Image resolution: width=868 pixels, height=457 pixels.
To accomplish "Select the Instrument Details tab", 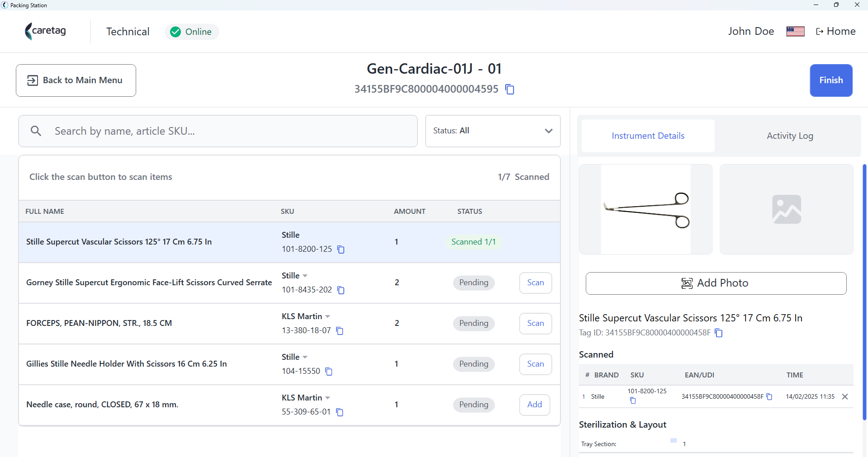I will (648, 136).
